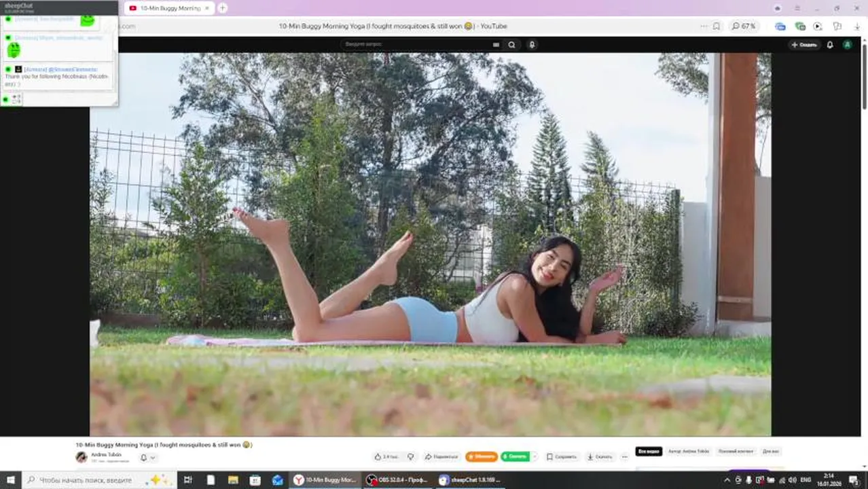Bookmark this page in the address bar
This screenshot has height=489, width=868.
pos(717,26)
